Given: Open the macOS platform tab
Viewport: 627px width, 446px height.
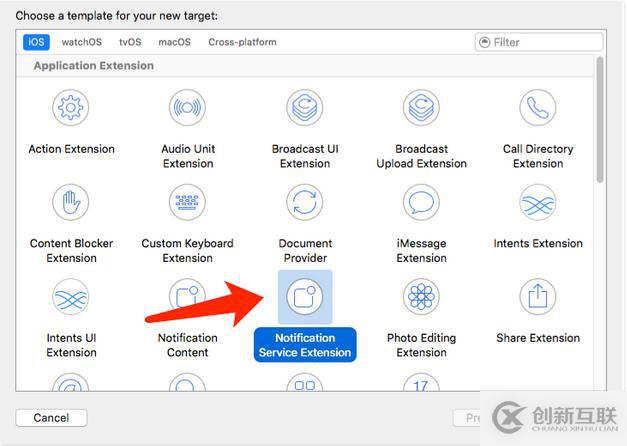Looking at the screenshot, I should (x=174, y=42).
